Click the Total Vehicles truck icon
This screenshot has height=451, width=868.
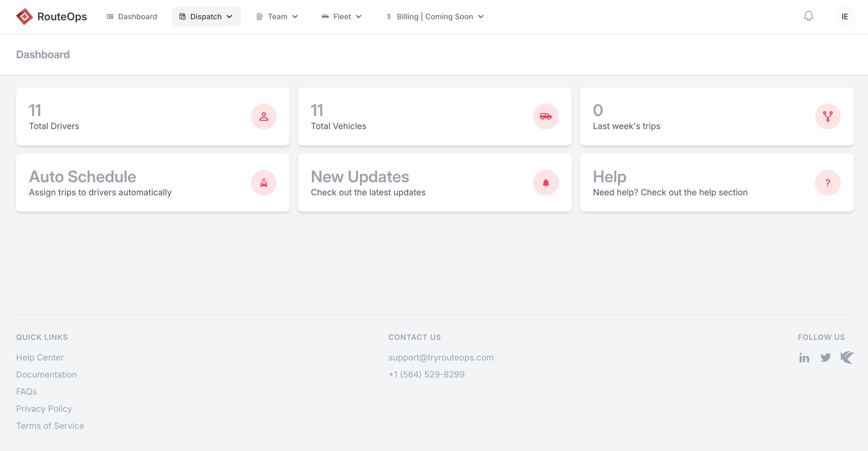point(545,116)
